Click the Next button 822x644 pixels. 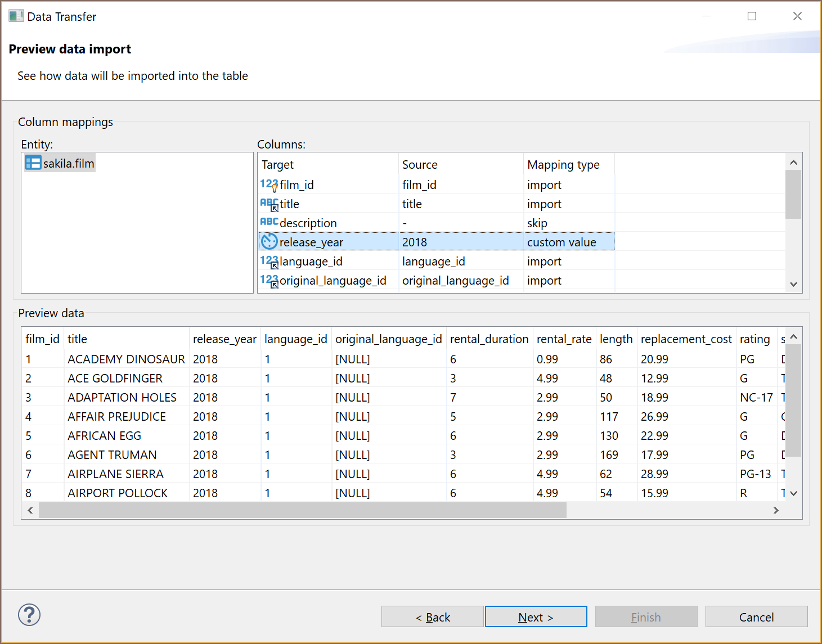(x=536, y=617)
